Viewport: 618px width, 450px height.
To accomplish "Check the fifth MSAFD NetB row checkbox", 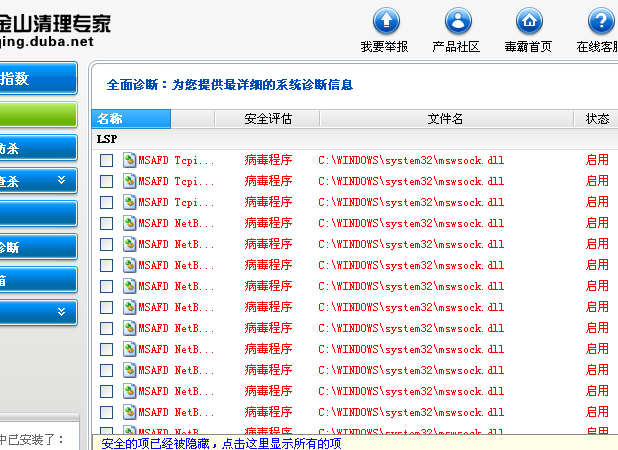I will coord(106,307).
